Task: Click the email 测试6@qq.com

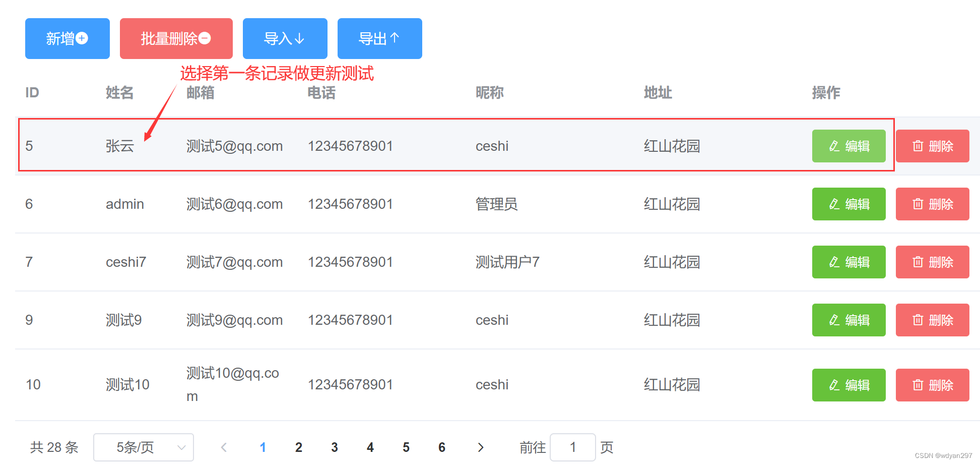Action: 235,204
